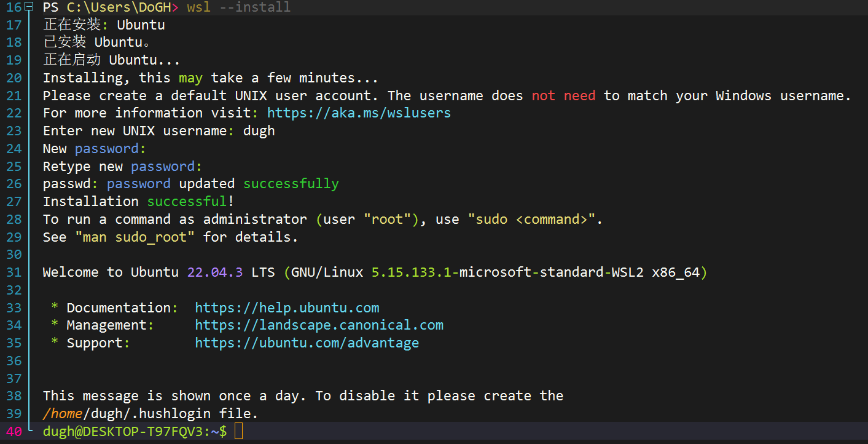Click the 'PS C:\Users\DoGH>' prompt text
This screenshot has height=444, width=868.
pos(111,7)
